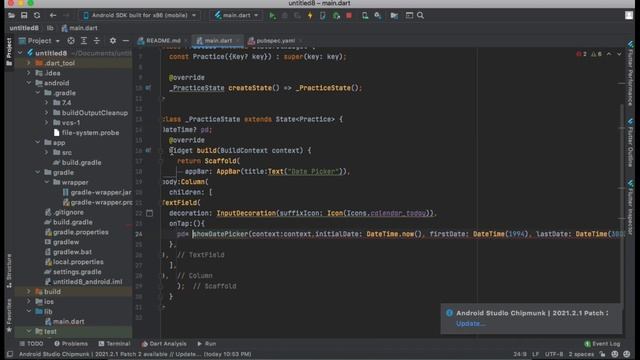Collapse the android folder
Screen dimensions: 640x360
click(29, 83)
